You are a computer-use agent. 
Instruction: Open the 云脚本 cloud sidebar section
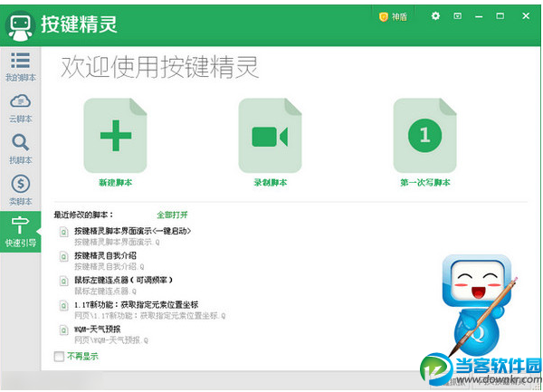(x=21, y=109)
